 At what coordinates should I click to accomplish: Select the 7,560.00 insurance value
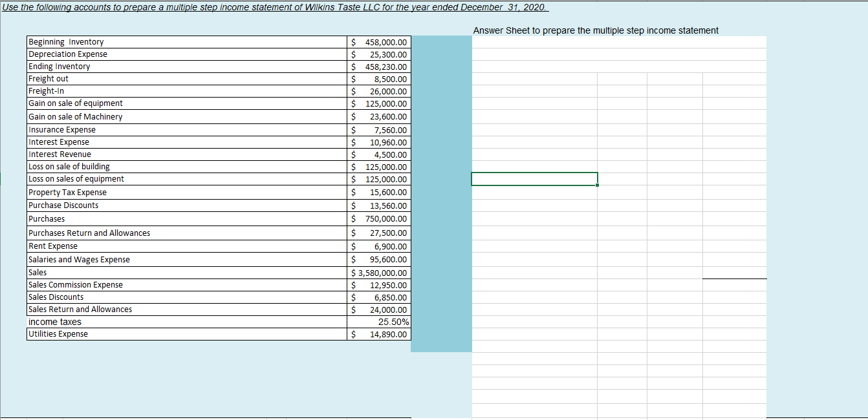tap(380, 130)
